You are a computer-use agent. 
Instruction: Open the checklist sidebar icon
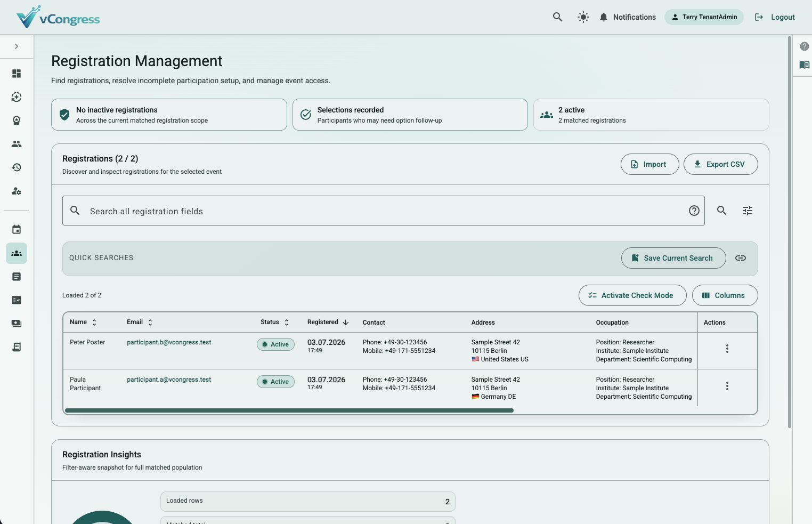pyautogui.click(x=17, y=300)
